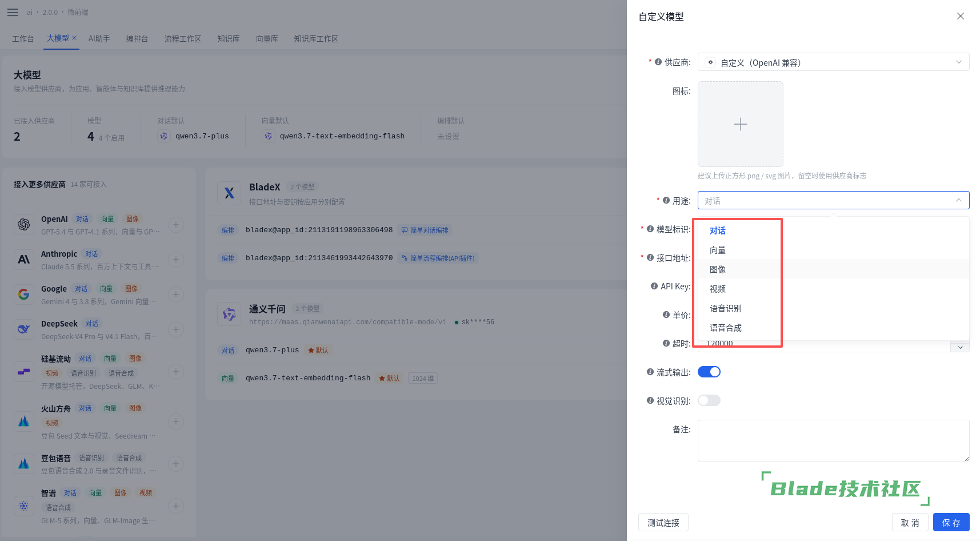Expand the 供应商 dropdown
Screen dimensions: 980x541
pos(833,62)
